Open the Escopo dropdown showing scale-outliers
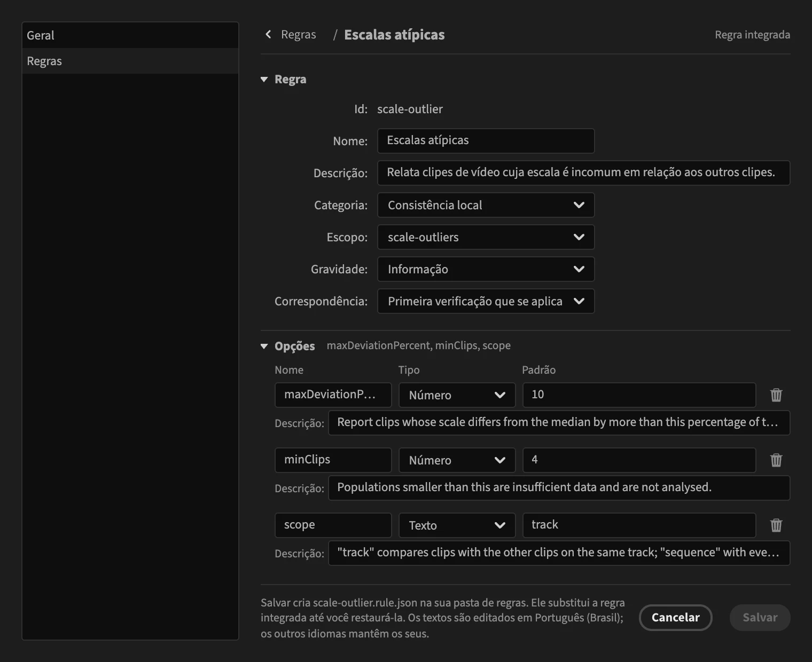Viewport: 812px width, 662px height. 486,237
